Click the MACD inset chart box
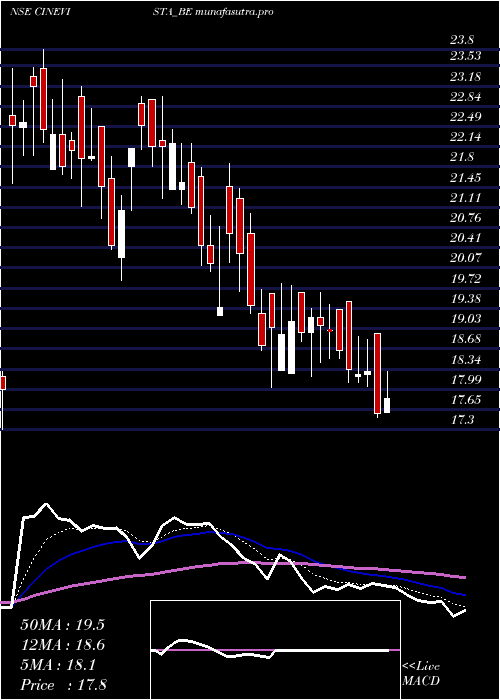This screenshot has height=700, width=500. coord(275,650)
